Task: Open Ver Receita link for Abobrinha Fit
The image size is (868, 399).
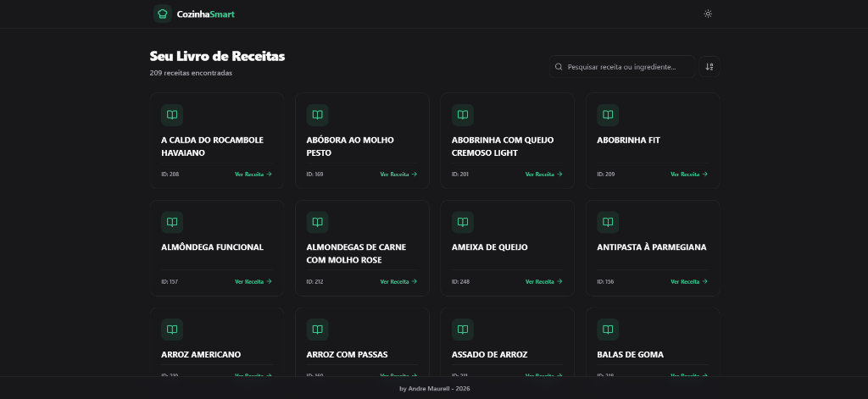Action: point(688,175)
